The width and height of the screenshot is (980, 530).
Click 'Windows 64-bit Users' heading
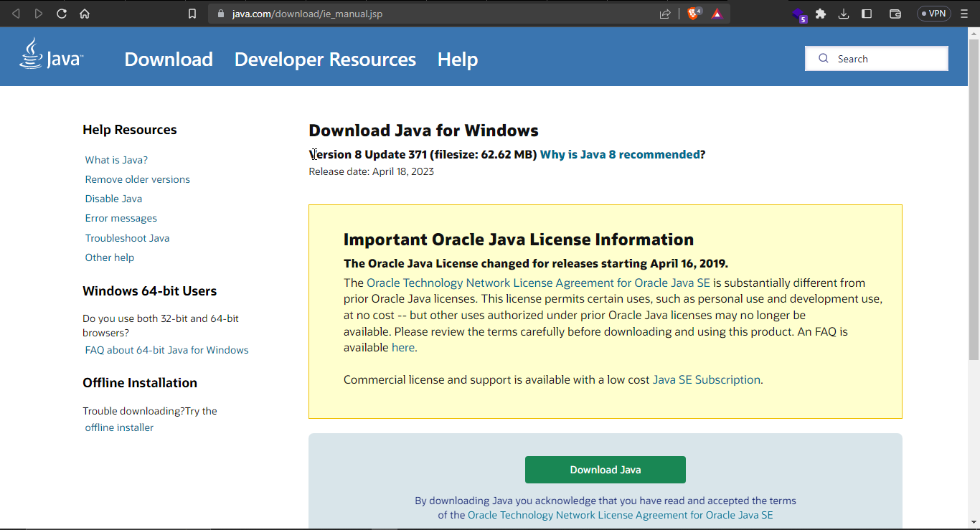149,291
